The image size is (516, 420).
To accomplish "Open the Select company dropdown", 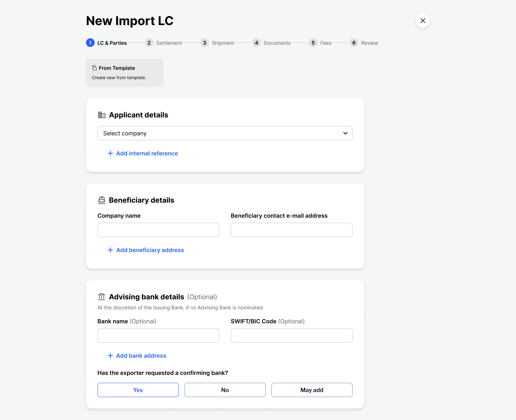I will coord(225,133).
